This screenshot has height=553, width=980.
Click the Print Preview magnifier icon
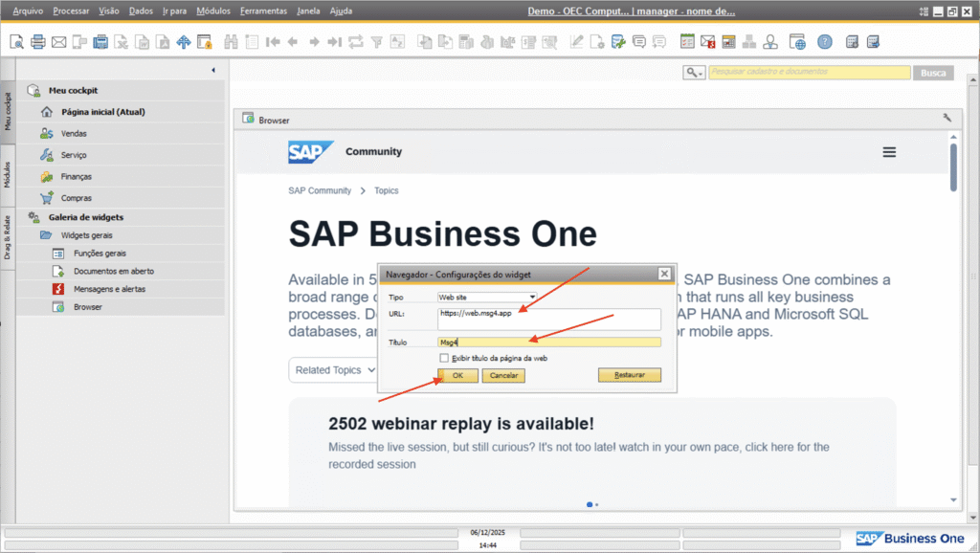[x=17, y=42]
